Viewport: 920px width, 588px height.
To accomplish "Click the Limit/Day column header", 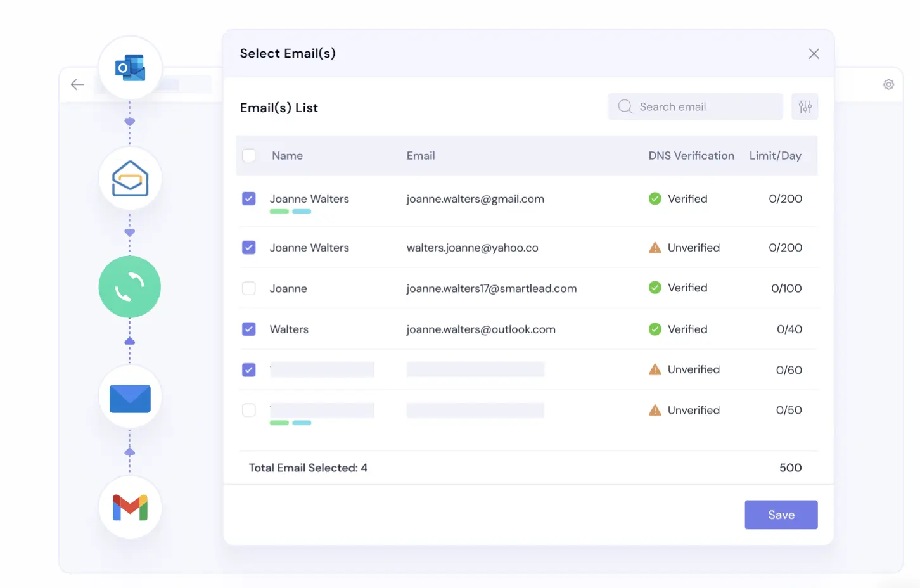I will (775, 156).
